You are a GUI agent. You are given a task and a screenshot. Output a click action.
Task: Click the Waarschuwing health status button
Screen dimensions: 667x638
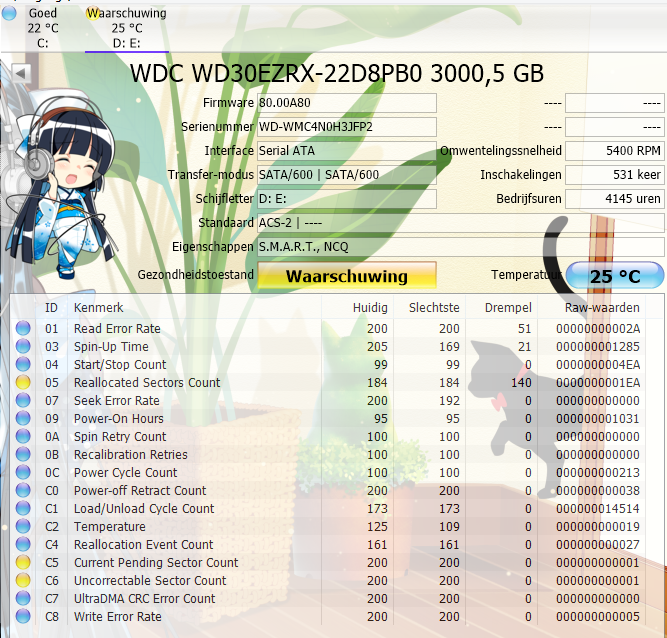point(347,275)
